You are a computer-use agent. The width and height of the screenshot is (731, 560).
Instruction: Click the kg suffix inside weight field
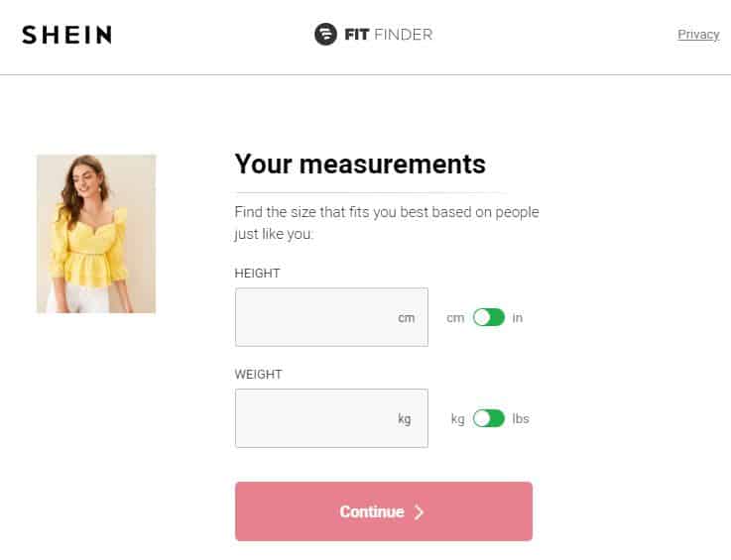(x=405, y=419)
